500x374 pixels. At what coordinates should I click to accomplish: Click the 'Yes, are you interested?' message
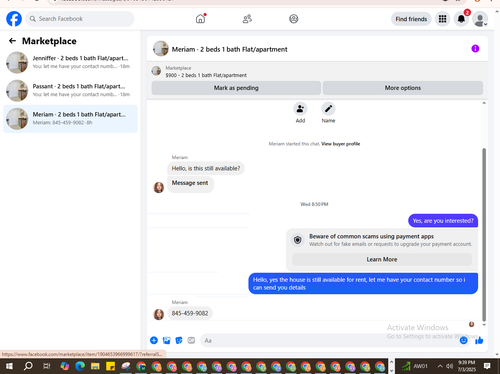pos(443,221)
